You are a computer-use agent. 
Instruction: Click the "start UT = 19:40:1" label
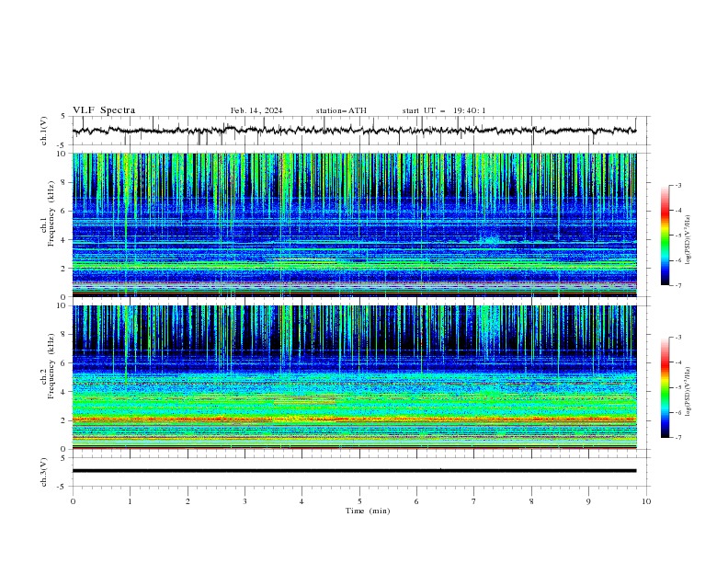[x=444, y=110]
